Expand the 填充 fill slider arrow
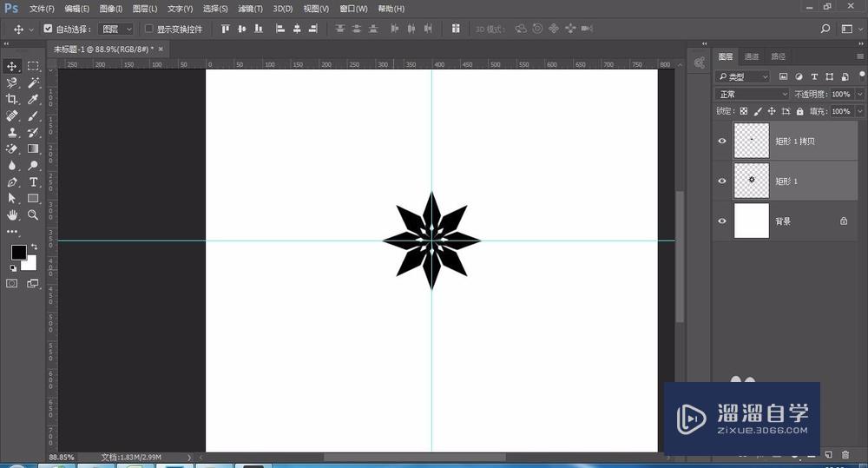The image size is (868, 468). point(859,111)
